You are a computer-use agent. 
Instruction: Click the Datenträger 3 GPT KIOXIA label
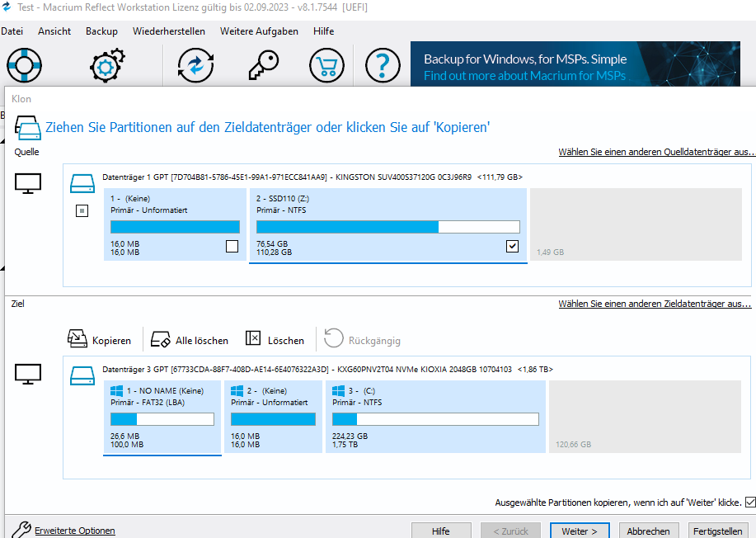pos(328,369)
